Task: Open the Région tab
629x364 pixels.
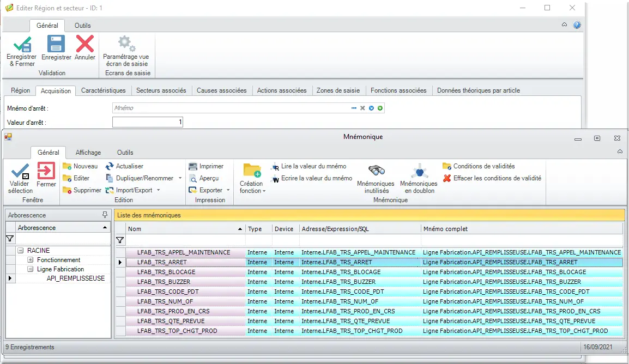Action: tap(21, 90)
